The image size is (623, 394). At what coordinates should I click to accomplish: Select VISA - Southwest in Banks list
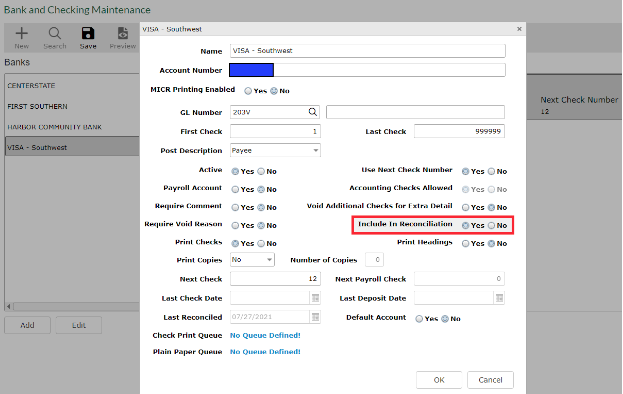[x=72, y=147]
